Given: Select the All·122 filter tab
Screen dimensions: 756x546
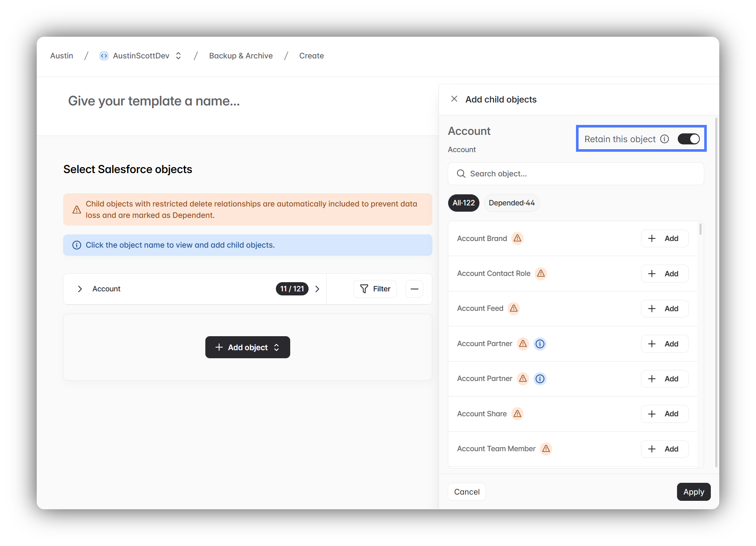Looking at the screenshot, I should 464,203.
